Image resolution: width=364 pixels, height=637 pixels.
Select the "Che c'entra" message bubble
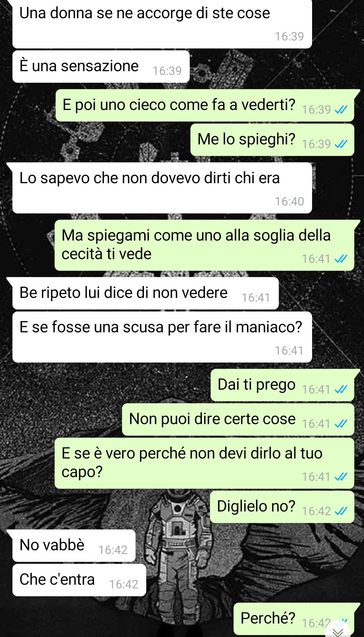pos(79,580)
